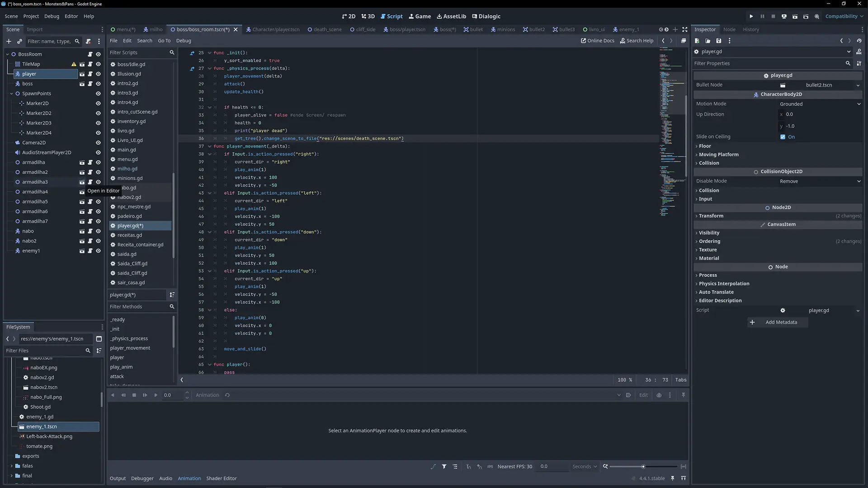868x488 pixels.
Task: Switch to the Debugger bottom tab
Action: click(142, 479)
